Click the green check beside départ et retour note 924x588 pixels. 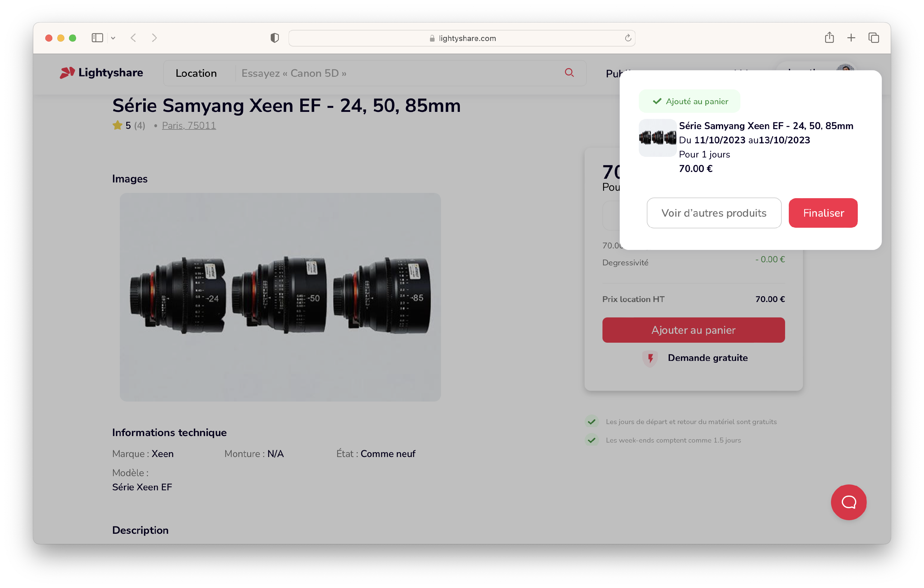click(x=592, y=422)
